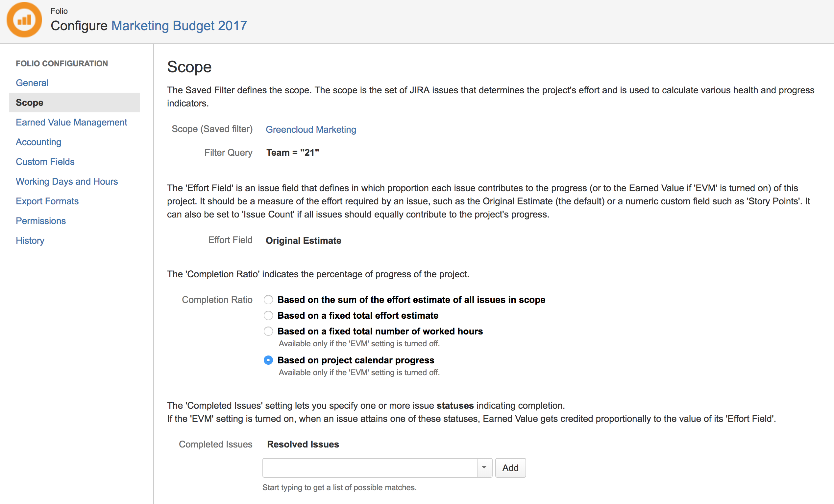Open the Export Formats page
834x504 pixels.
[47, 201]
